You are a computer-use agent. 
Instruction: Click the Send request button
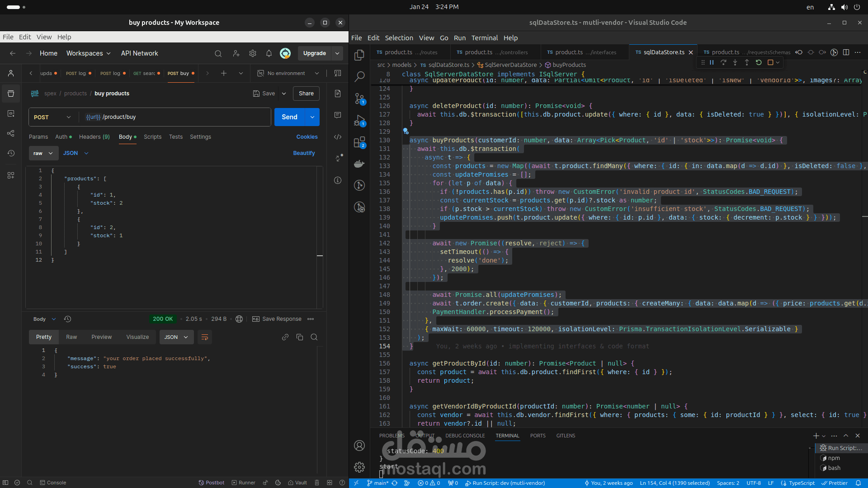[289, 117]
